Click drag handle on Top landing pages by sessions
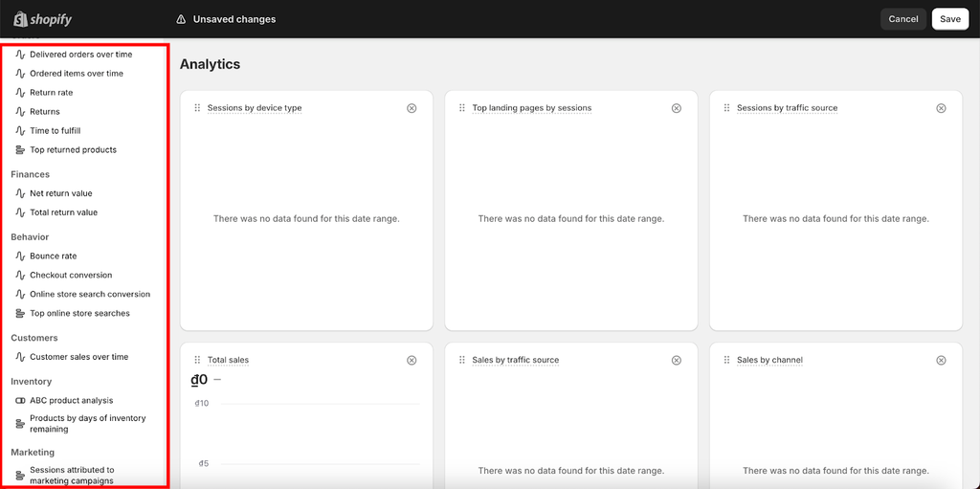 (x=462, y=108)
